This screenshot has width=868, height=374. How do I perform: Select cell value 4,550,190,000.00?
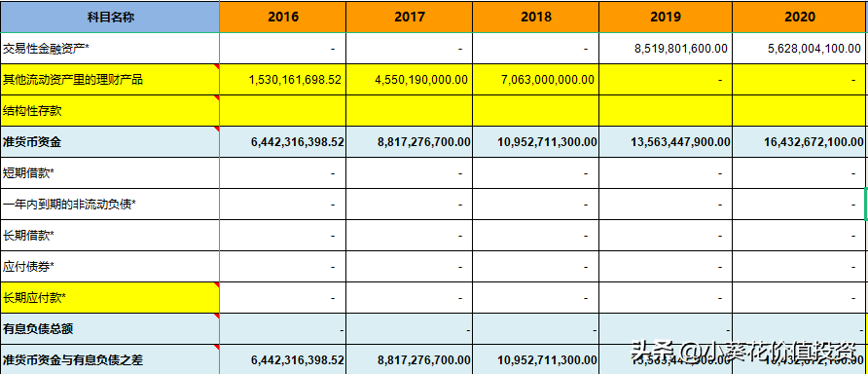tap(421, 80)
